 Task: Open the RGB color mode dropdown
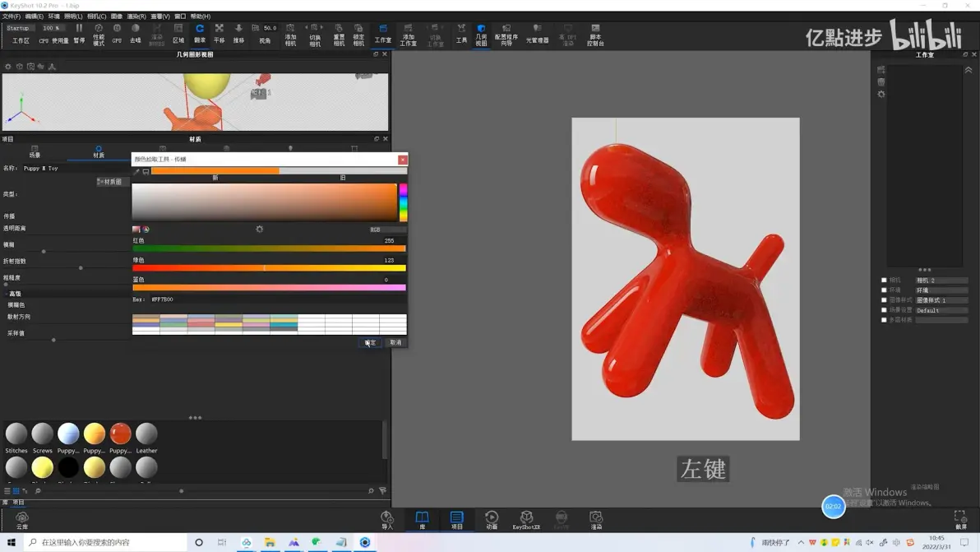[387, 230]
